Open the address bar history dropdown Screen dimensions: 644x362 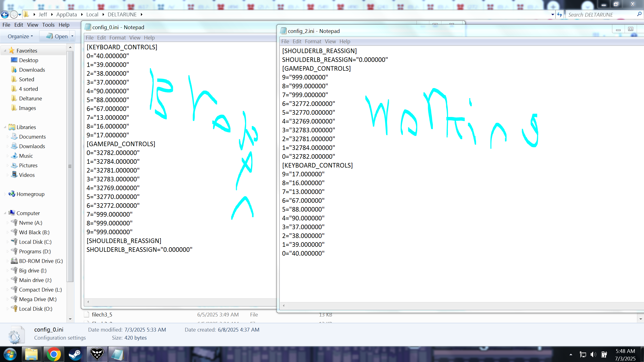coord(552,15)
